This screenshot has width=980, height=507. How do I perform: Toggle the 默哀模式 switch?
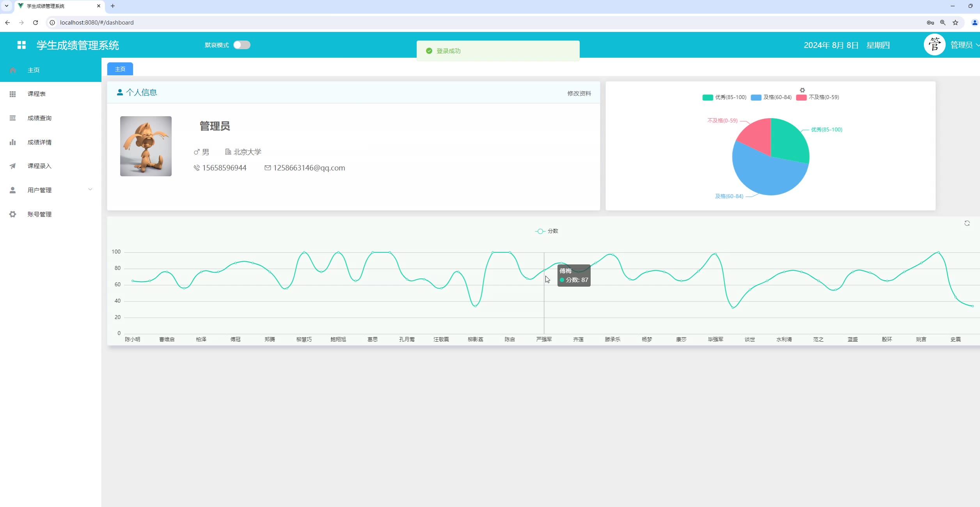click(x=241, y=45)
